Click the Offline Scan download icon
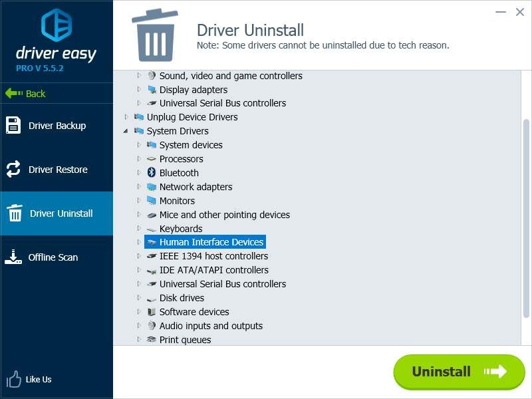Image resolution: width=532 pixels, height=399 pixels. pos(14,257)
